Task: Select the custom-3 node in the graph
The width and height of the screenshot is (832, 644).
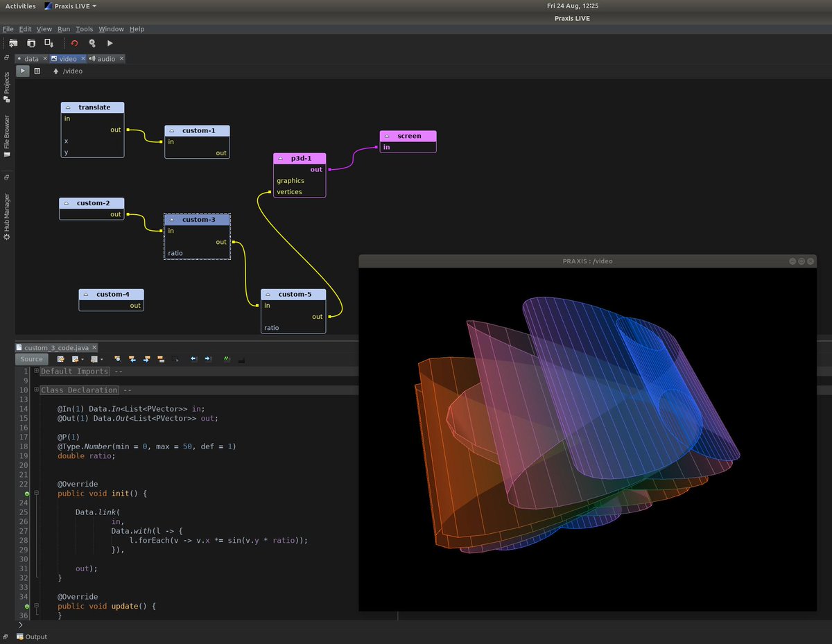Action: point(197,219)
